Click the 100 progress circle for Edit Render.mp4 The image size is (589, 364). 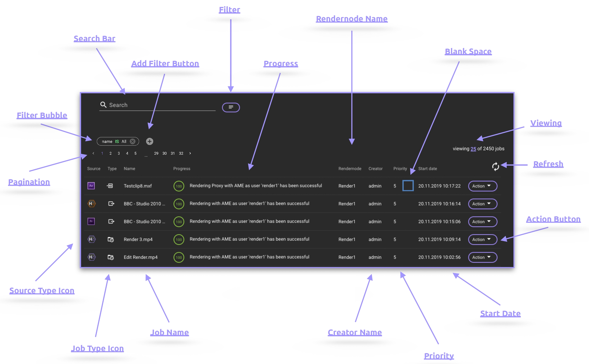(179, 257)
